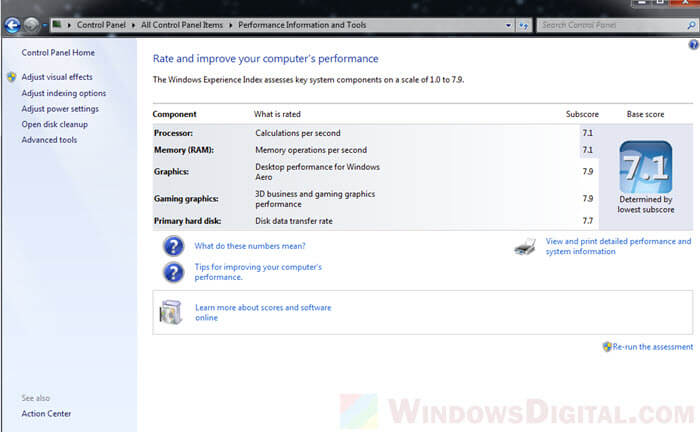Image resolution: width=700 pixels, height=432 pixels.
Task: Open Adjust power settings link
Action: 60,108
